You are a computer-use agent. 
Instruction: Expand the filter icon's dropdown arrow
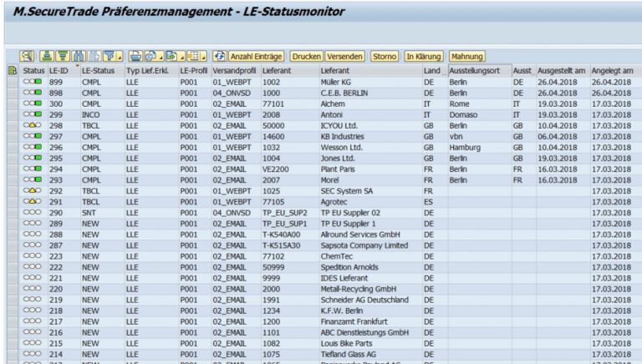pos(121,57)
